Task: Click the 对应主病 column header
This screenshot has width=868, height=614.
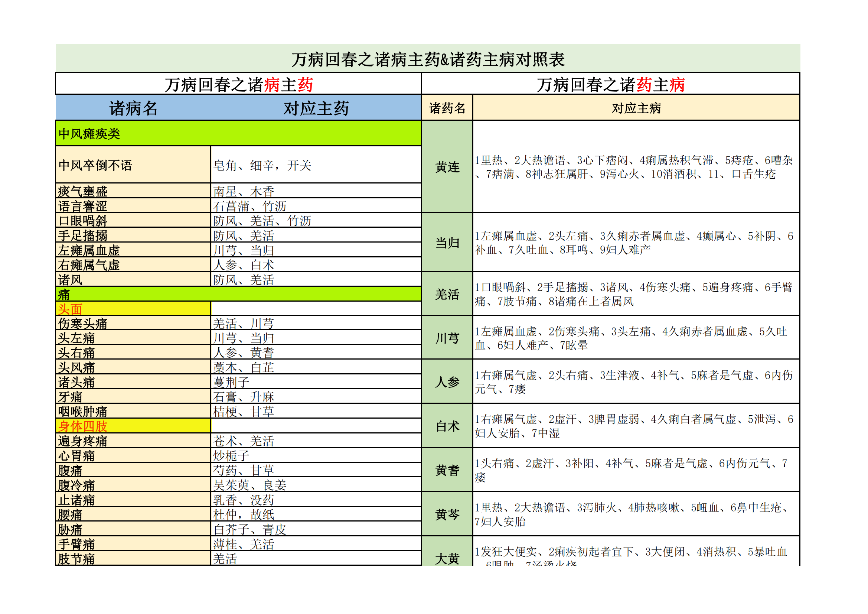Action: point(636,108)
